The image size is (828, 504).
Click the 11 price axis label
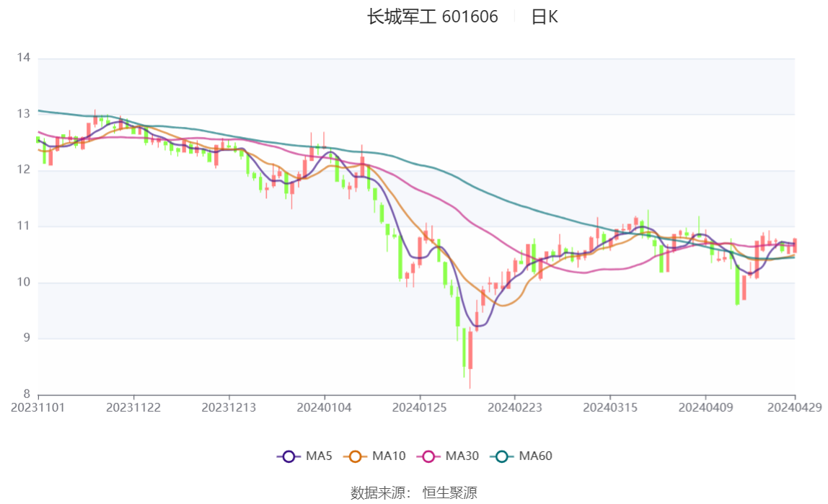pyautogui.click(x=25, y=226)
